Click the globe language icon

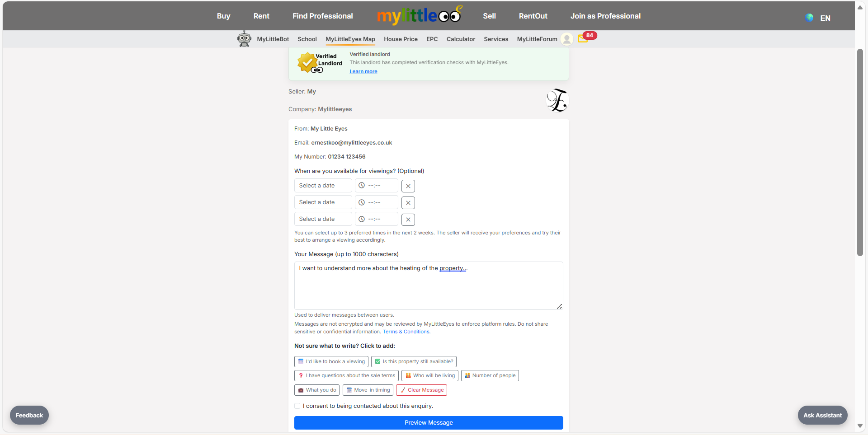pyautogui.click(x=809, y=18)
